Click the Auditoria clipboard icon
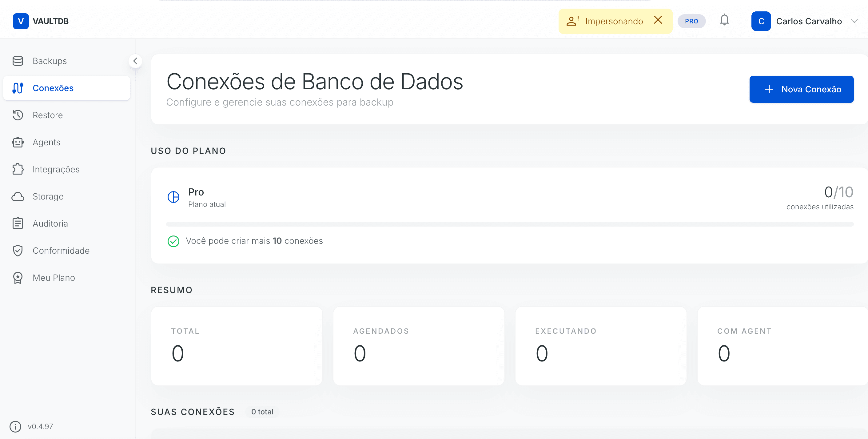The height and width of the screenshot is (439, 868). click(18, 223)
